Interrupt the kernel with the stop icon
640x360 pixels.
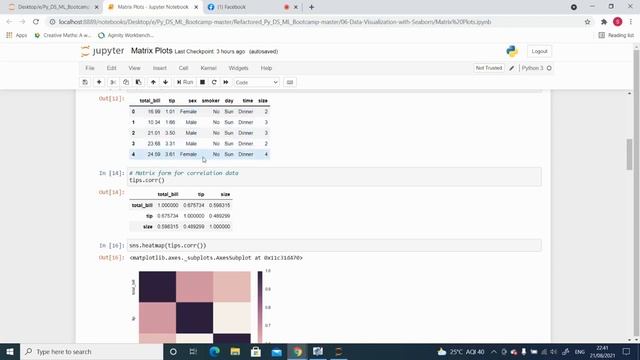coord(202,82)
